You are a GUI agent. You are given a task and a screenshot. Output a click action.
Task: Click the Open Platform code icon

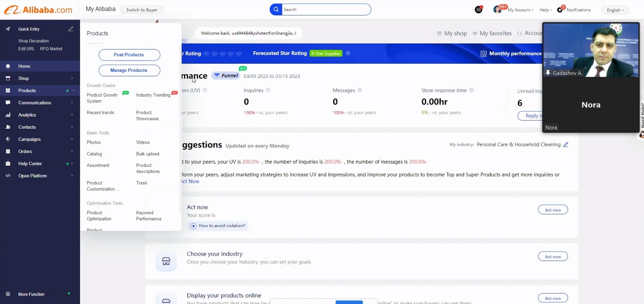coord(8,176)
